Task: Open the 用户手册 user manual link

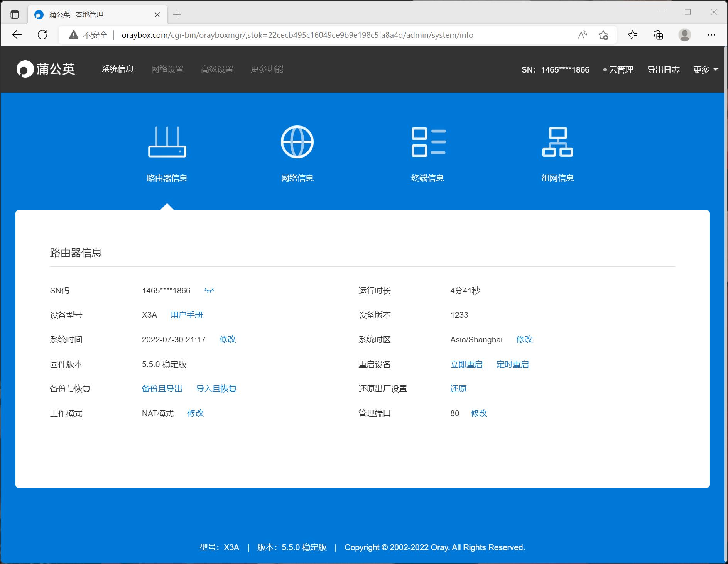Action: (x=186, y=315)
